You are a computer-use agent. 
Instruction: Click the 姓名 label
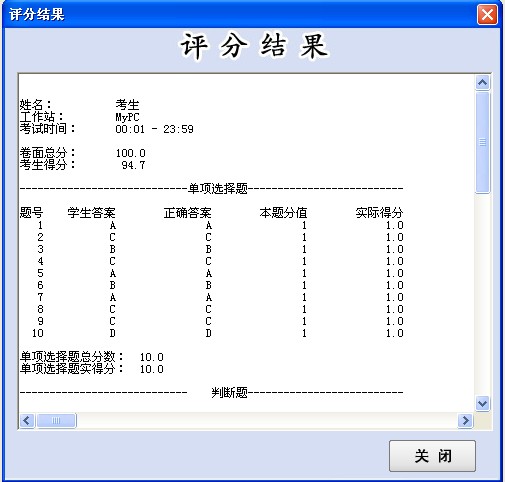[36, 105]
